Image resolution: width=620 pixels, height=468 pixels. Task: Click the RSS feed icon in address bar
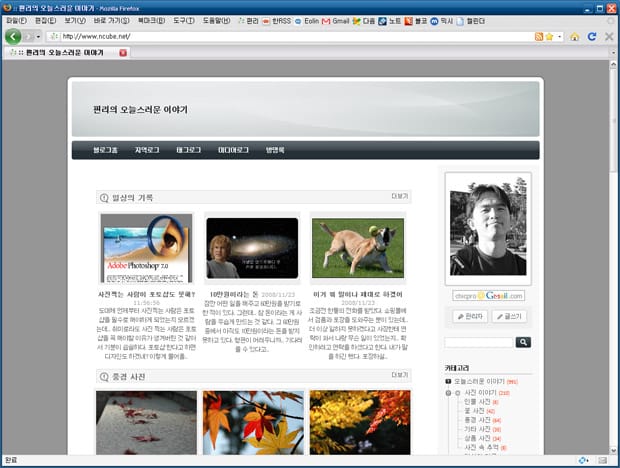pyautogui.click(x=540, y=37)
